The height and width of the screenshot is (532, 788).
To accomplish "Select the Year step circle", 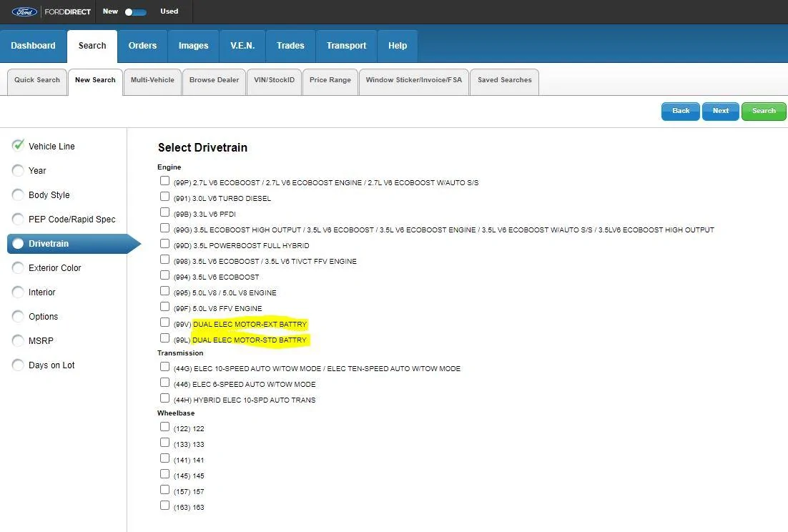I will 19,171.
